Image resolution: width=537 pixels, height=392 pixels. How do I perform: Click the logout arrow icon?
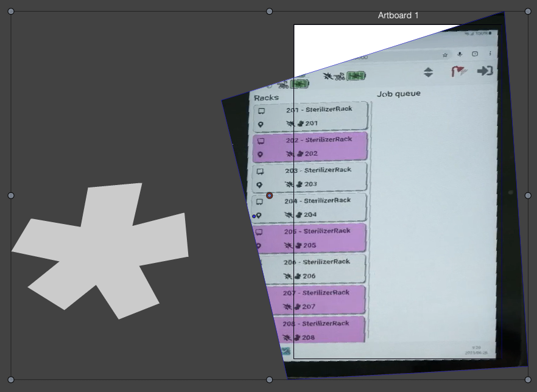[x=485, y=71]
